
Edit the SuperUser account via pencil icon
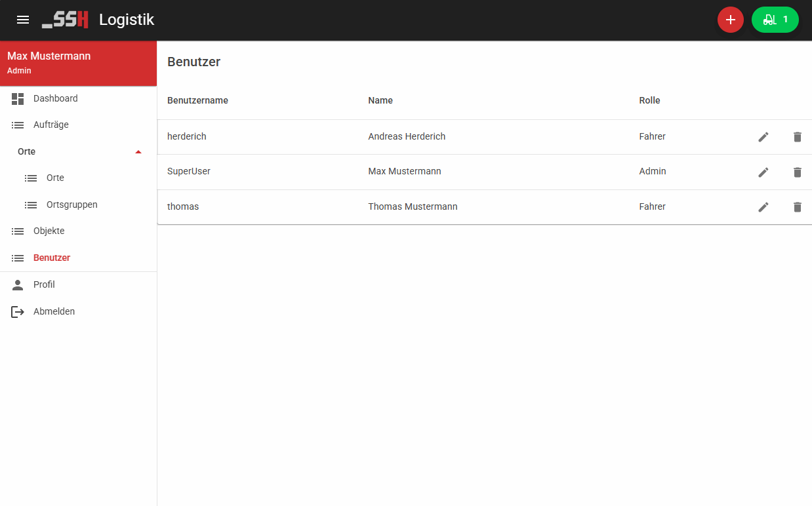point(763,172)
